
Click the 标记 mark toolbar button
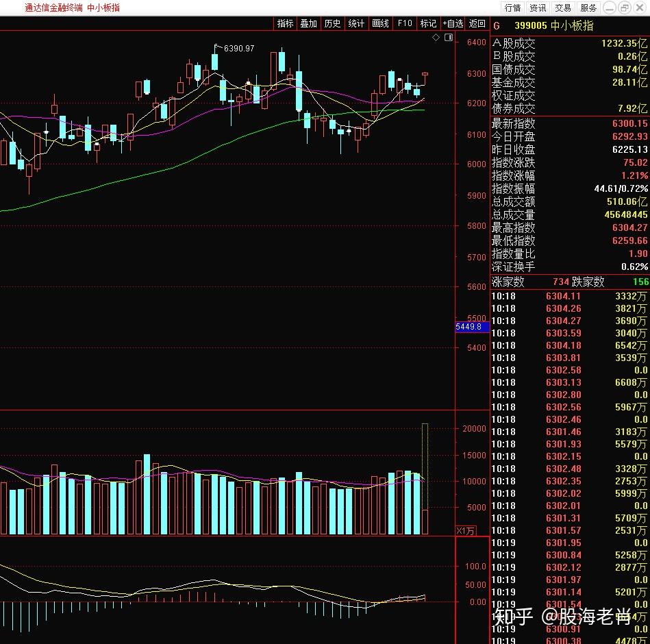428,24
